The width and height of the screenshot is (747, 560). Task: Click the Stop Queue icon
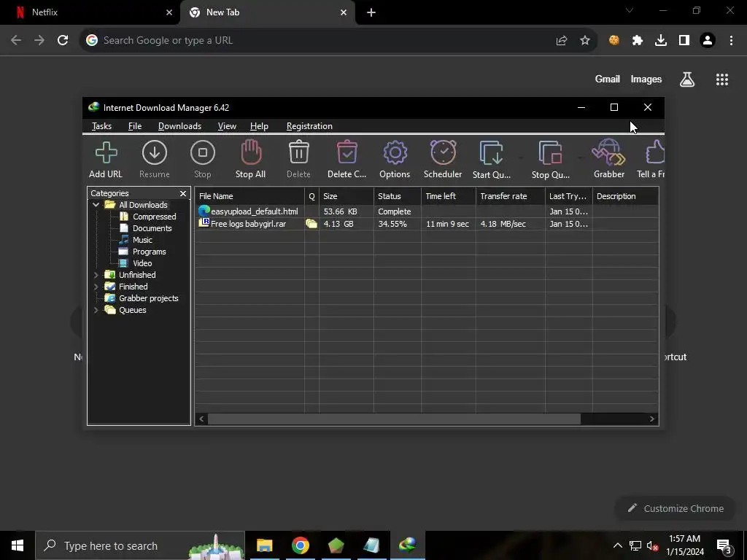tap(550, 160)
